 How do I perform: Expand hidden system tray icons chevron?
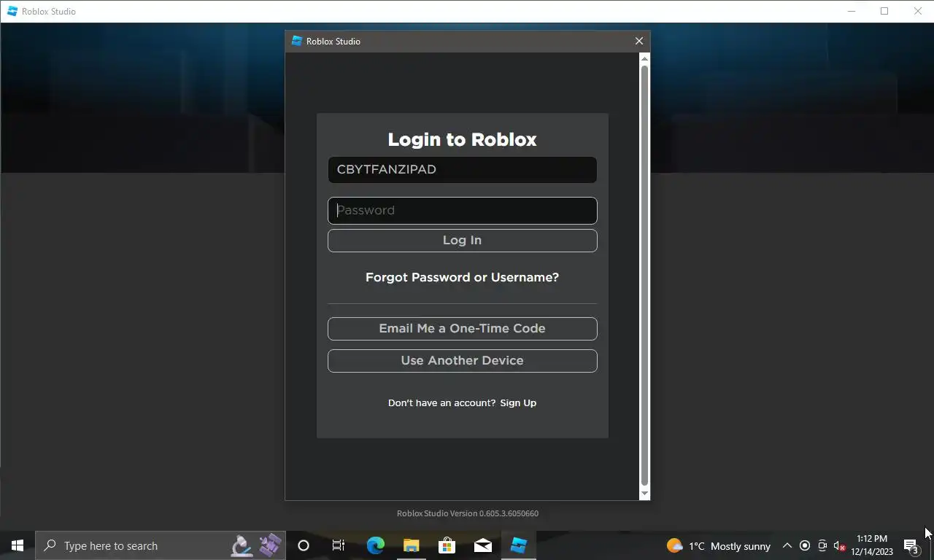(x=787, y=545)
